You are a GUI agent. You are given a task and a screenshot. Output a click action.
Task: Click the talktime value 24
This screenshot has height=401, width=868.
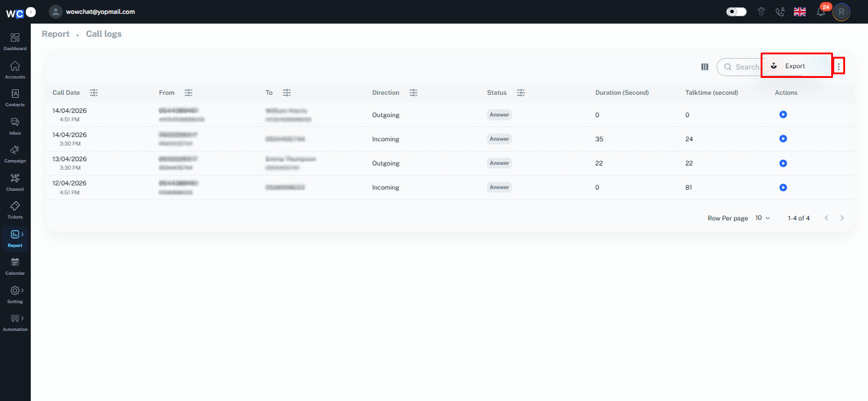tap(689, 139)
